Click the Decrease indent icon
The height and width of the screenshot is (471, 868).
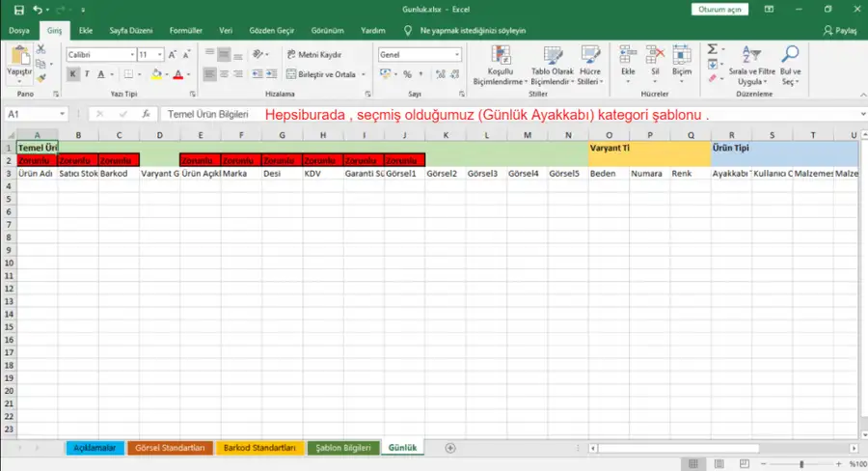258,74
